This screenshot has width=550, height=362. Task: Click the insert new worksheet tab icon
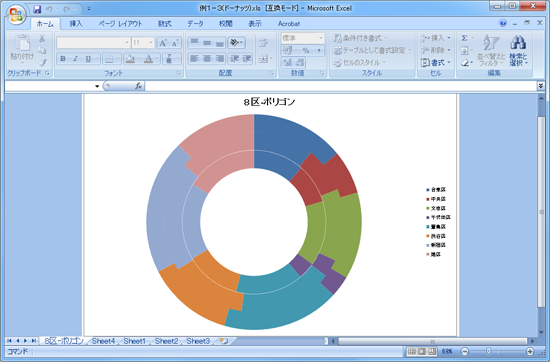click(224, 341)
